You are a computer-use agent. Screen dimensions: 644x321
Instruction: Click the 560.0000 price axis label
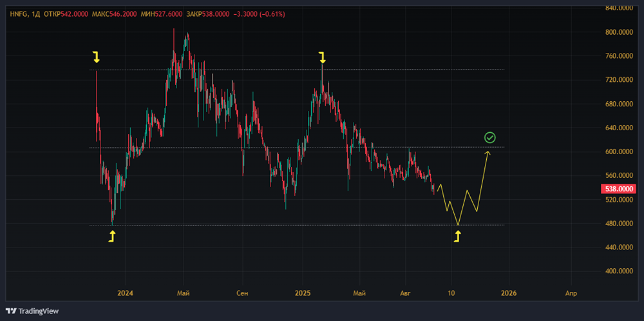click(x=620, y=175)
